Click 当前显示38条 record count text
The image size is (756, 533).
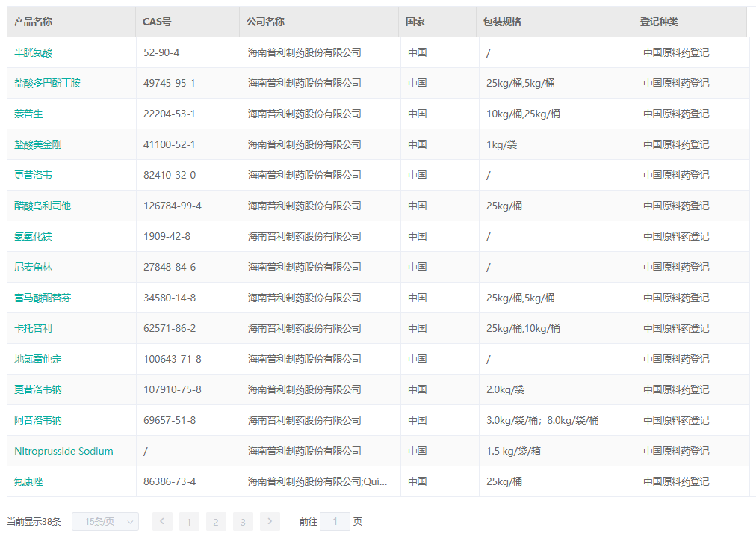click(34, 522)
